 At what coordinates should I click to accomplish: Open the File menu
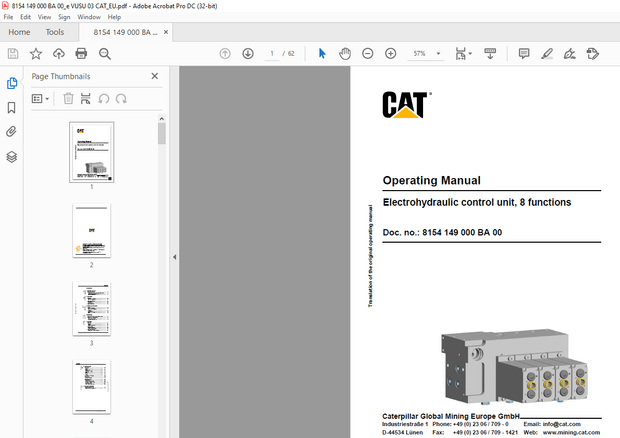(8, 17)
